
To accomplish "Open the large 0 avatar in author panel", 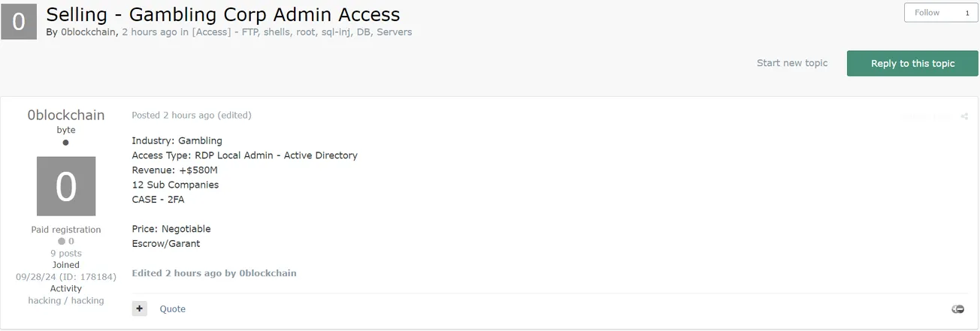I will [x=66, y=186].
